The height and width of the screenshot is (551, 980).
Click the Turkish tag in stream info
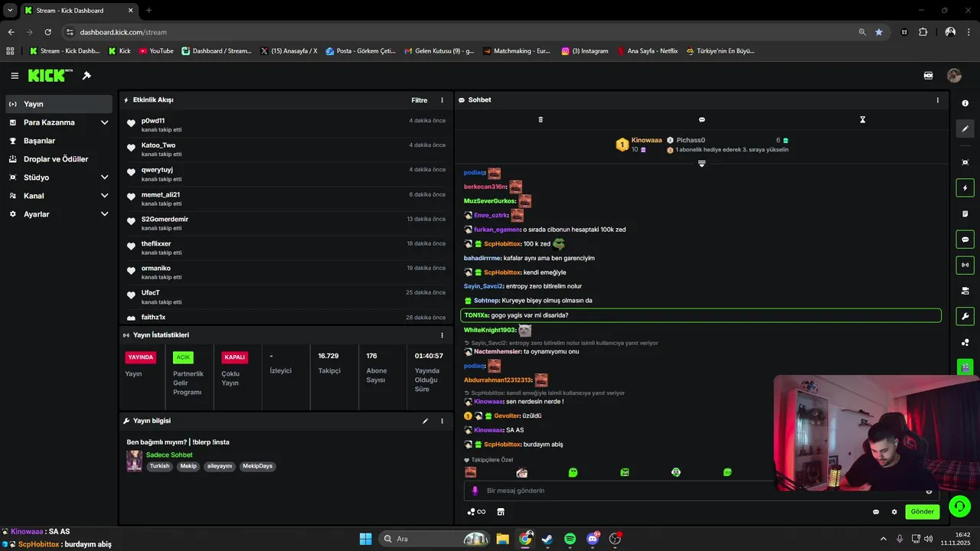coord(159,466)
